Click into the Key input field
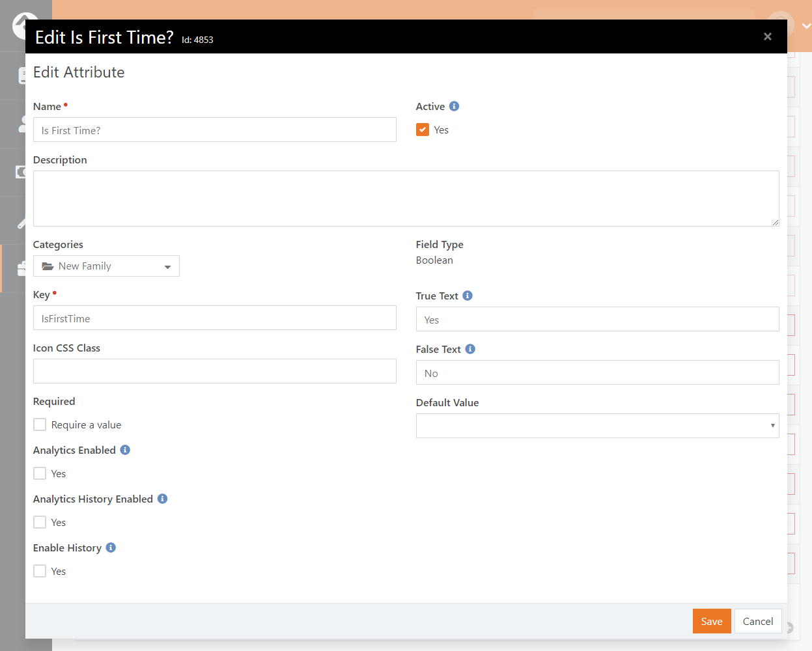Image resolution: width=812 pixels, height=651 pixels. [x=214, y=318]
